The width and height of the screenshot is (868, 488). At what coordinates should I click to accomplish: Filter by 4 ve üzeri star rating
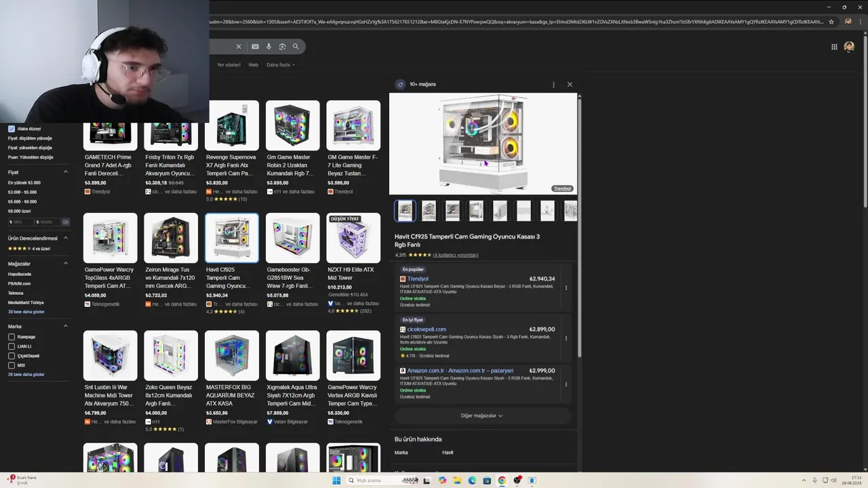coord(28,249)
